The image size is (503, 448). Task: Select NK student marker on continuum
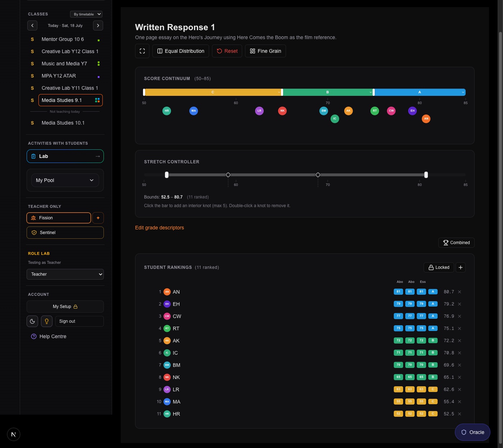(282, 111)
